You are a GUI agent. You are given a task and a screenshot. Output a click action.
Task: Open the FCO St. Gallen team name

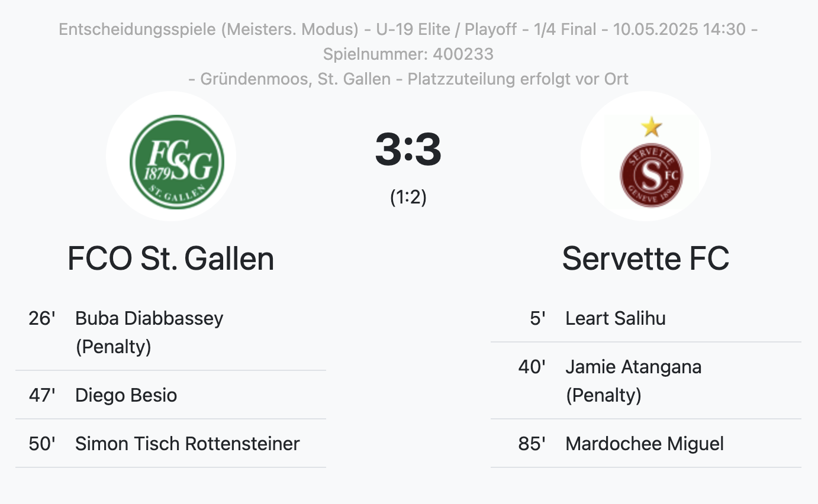click(171, 259)
